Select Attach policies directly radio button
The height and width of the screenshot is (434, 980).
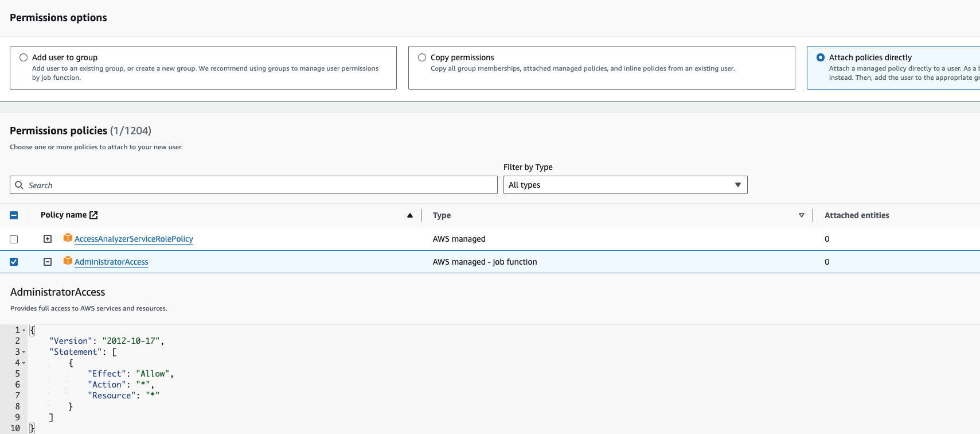click(x=821, y=57)
